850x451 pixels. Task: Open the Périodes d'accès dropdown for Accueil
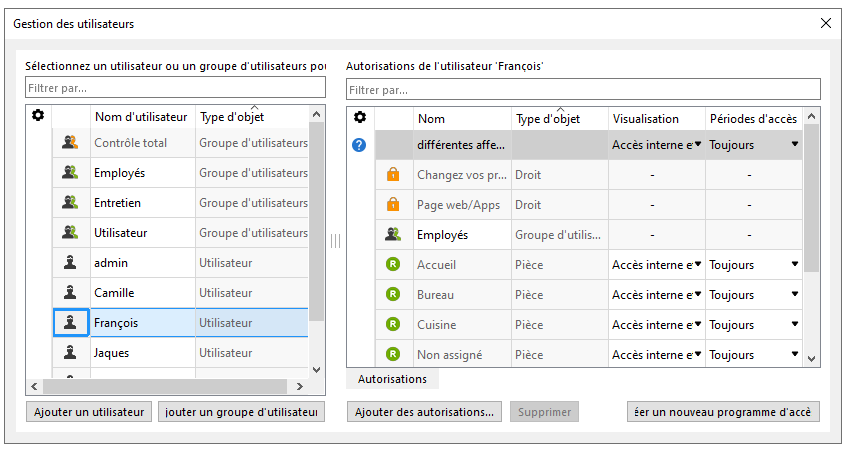click(795, 265)
